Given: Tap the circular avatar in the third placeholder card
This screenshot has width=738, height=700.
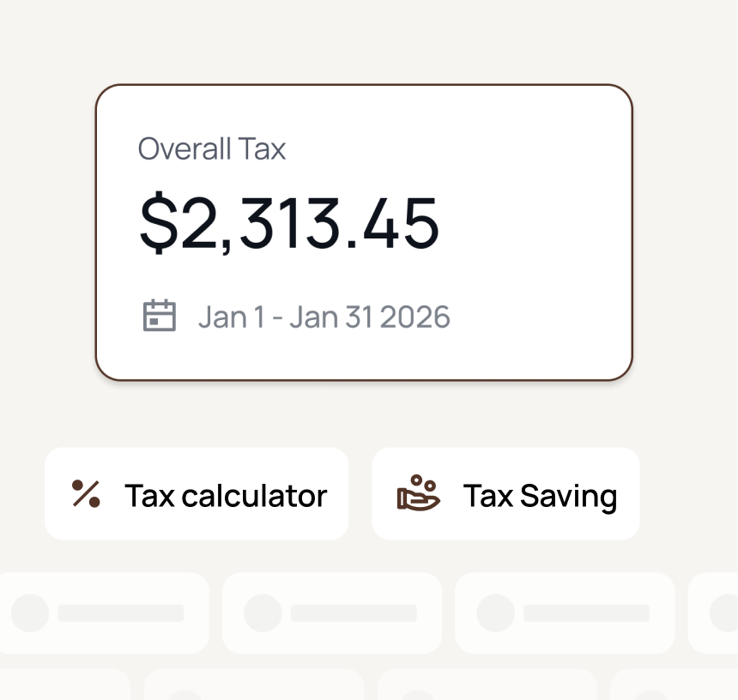Looking at the screenshot, I should point(494,612).
